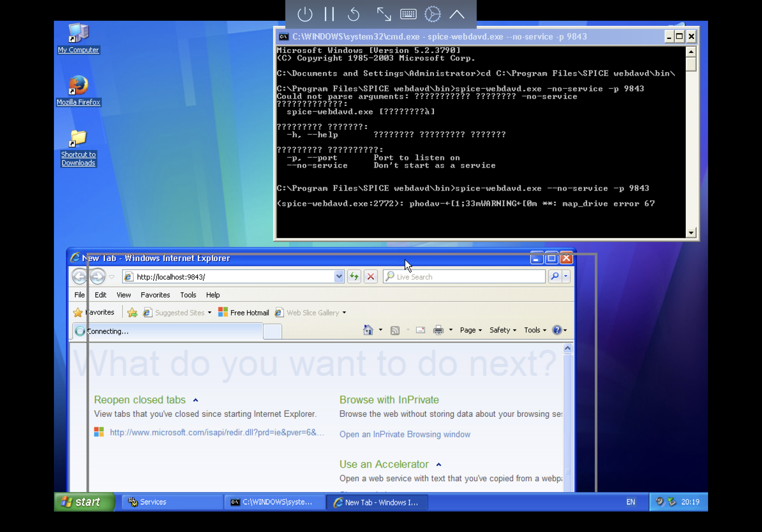
Task: Click the taskbar clock showing 20:19
Action: [x=690, y=502]
